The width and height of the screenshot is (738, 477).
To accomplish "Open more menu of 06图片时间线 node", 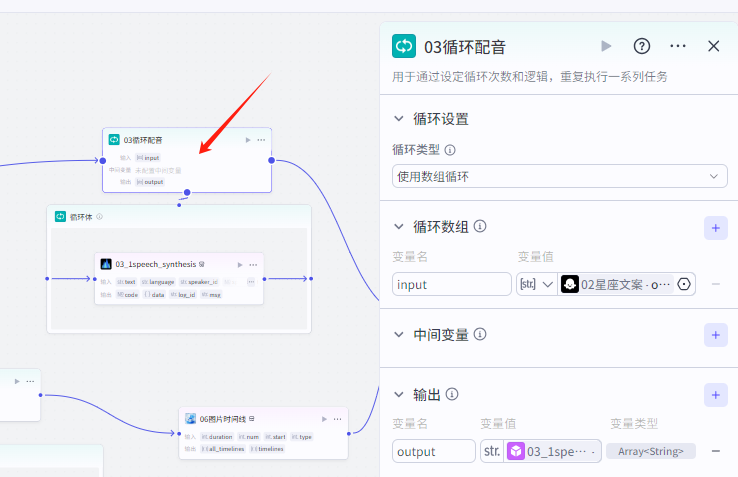I will click(x=337, y=419).
